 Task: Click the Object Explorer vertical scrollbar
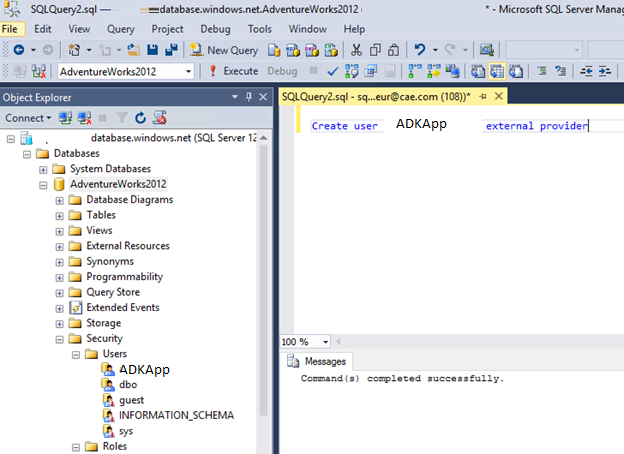(x=263, y=279)
